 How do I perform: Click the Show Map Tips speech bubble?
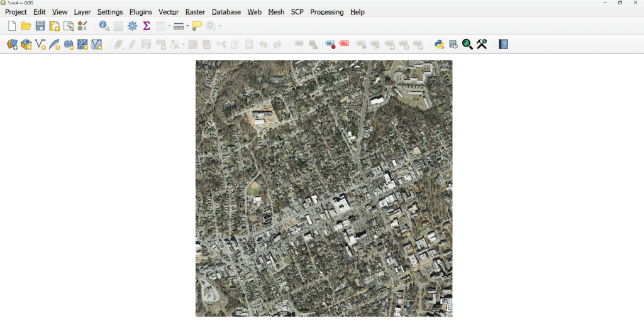pos(197,26)
